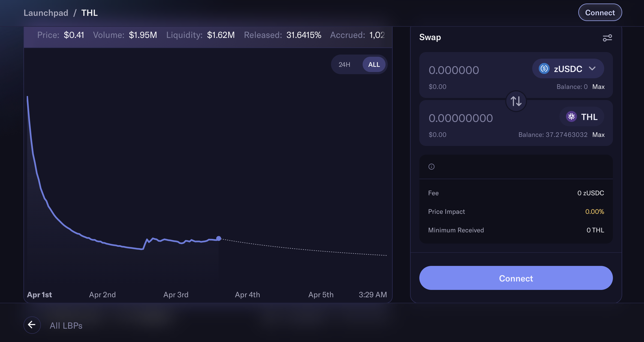Viewport: 644px width, 342px height.
Task: Go to Launchpad breadcrumb
Action: (46, 13)
